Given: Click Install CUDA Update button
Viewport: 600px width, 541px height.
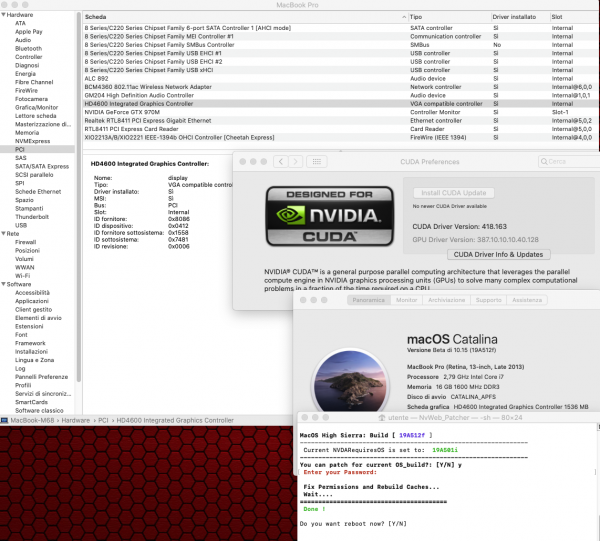Looking at the screenshot, I should [453, 193].
